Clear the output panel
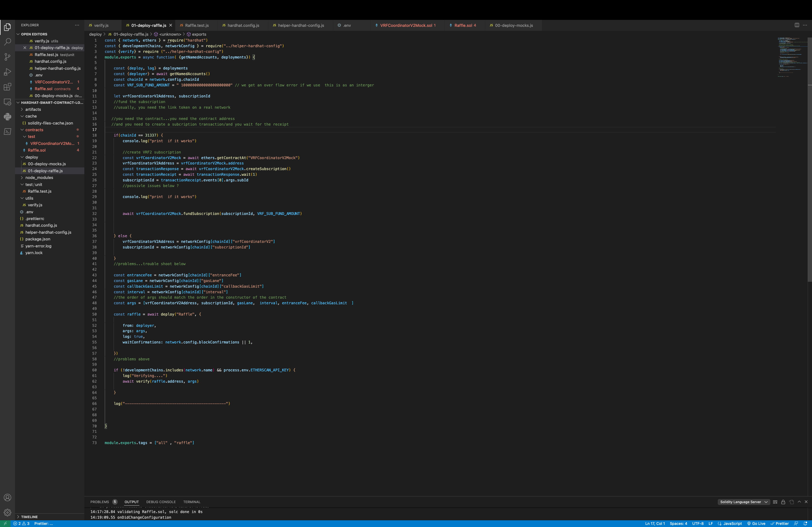The width and height of the screenshot is (812, 527). point(775,502)
